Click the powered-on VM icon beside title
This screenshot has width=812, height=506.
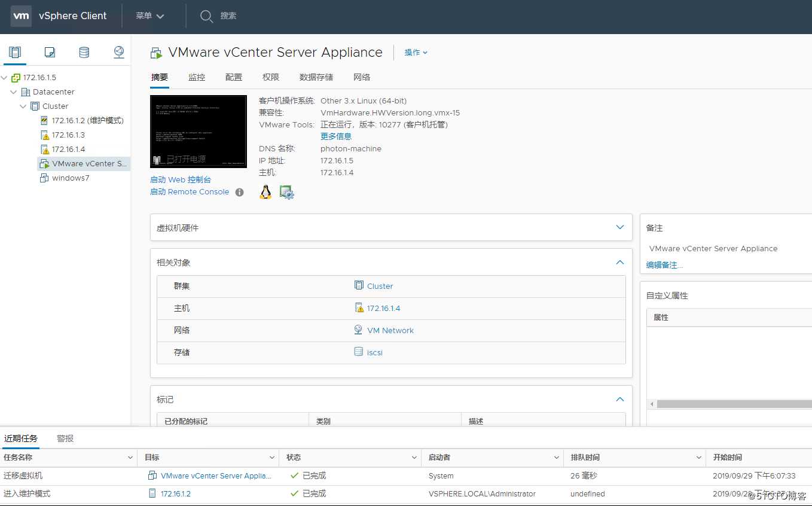[156, 53]
